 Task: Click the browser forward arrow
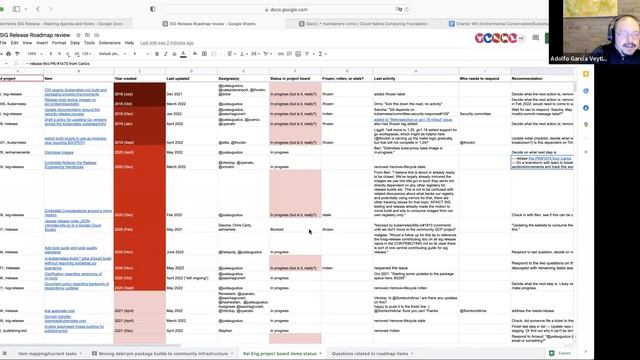tap(51, 9)
